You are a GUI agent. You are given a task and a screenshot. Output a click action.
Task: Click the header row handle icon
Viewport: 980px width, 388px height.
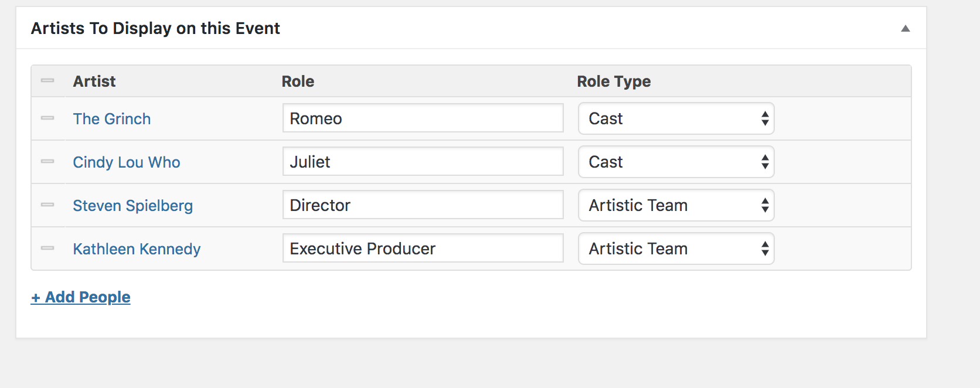(x=47, y=81)
